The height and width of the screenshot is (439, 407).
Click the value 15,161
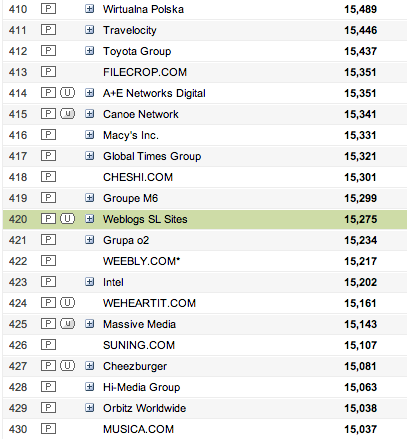361,303
